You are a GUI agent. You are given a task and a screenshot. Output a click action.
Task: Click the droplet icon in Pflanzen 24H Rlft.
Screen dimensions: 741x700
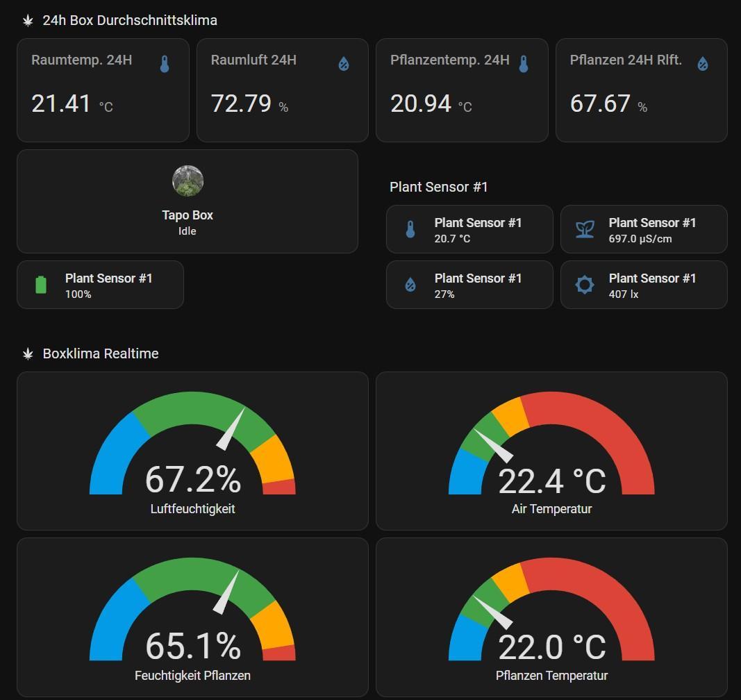click(703, 65)
